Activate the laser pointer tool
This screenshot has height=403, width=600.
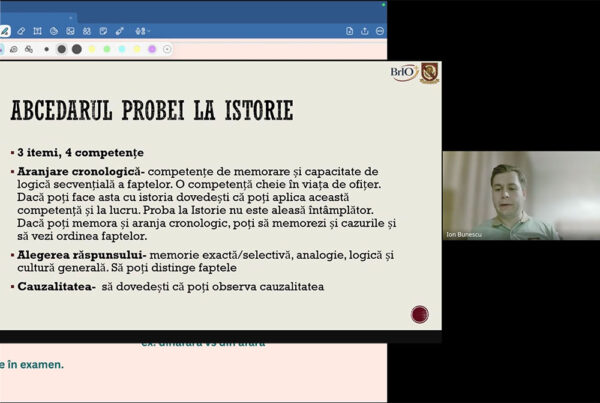click(x=120, y=31)
